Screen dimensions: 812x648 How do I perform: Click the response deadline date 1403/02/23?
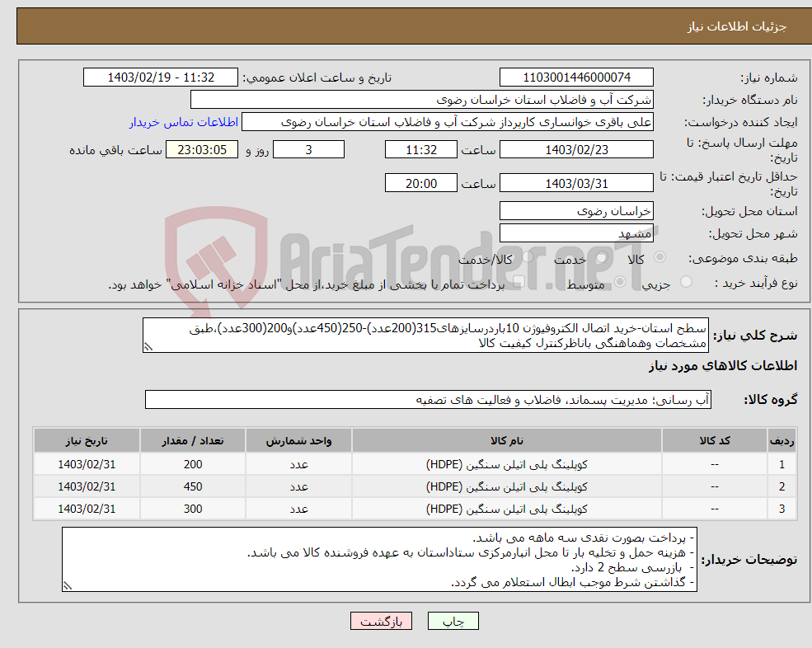point(576,150)
